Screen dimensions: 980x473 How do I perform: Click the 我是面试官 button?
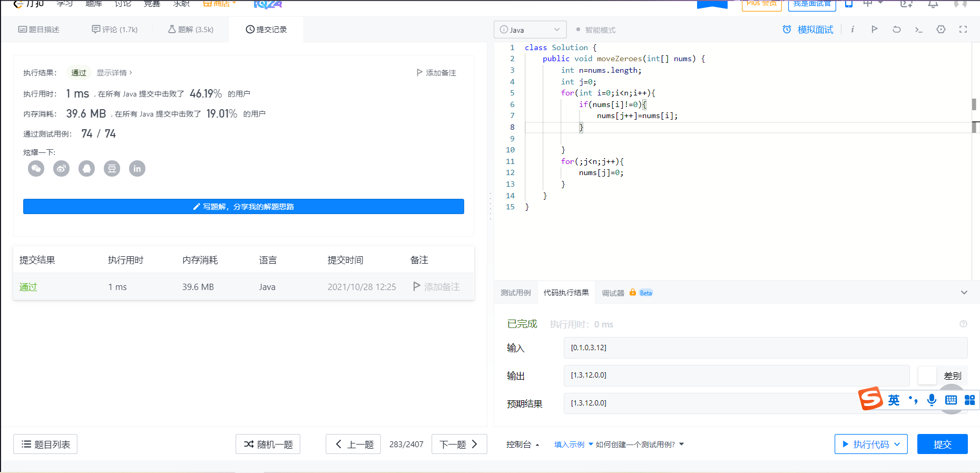(x=812, y=4)
